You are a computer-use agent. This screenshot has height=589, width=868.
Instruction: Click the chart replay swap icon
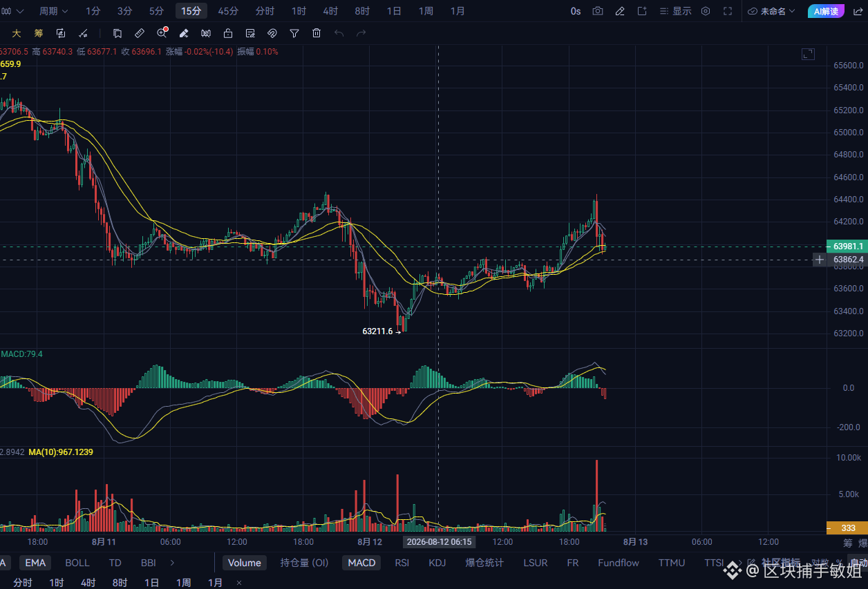click(x=61, y=33)
